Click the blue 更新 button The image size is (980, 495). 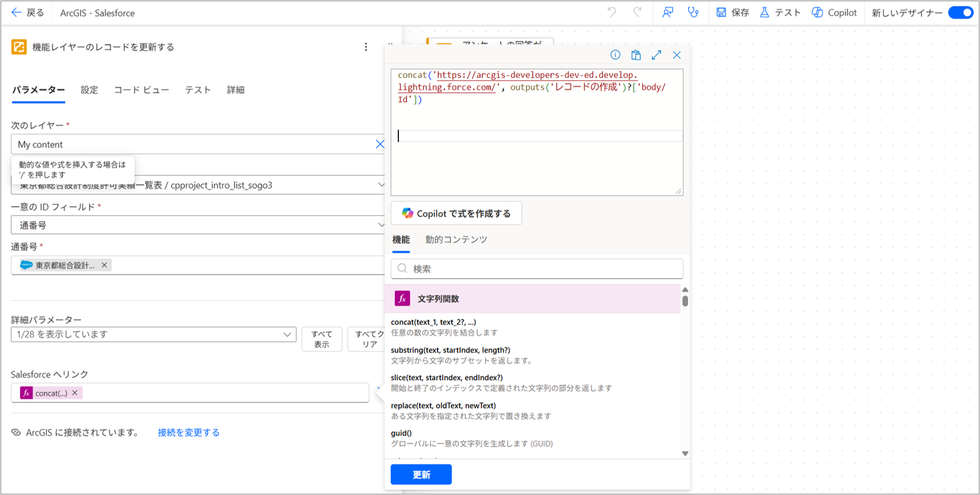pos(421,475)
